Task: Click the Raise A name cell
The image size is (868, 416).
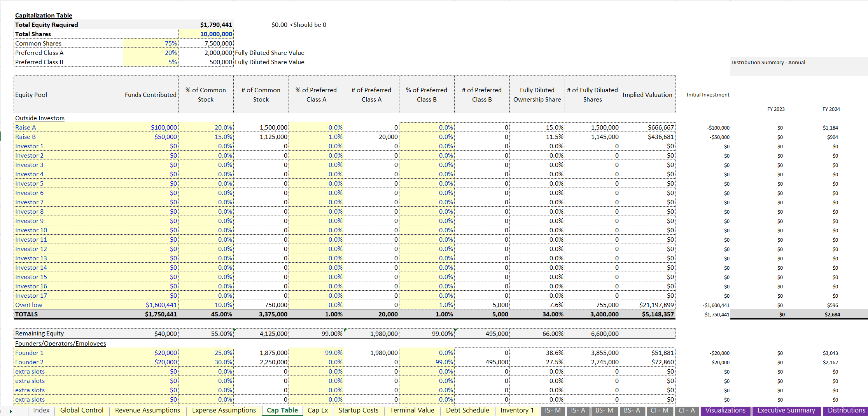Action: 68,127
